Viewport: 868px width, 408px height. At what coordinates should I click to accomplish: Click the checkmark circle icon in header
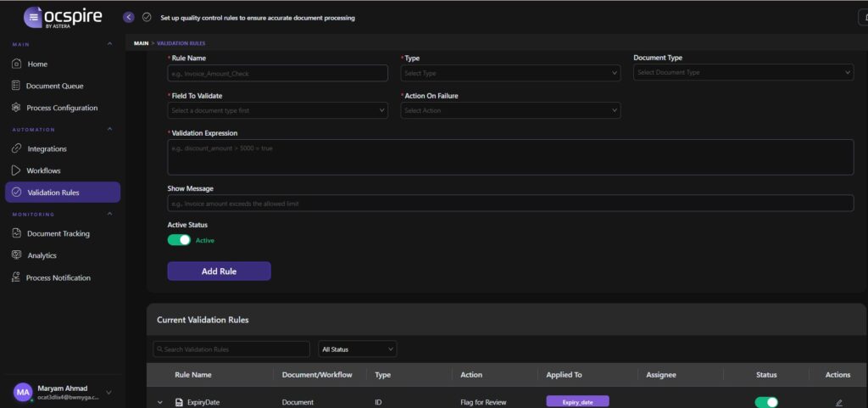tap(147, 17)
